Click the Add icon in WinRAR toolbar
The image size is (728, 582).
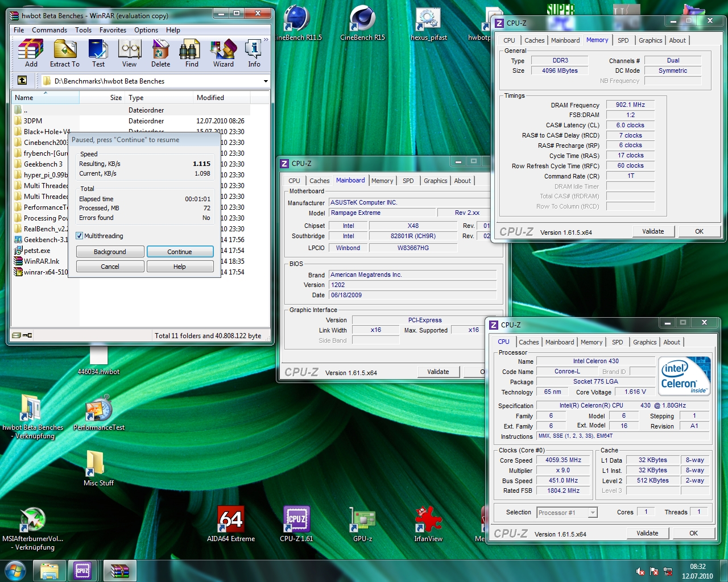tap(31, 53)
